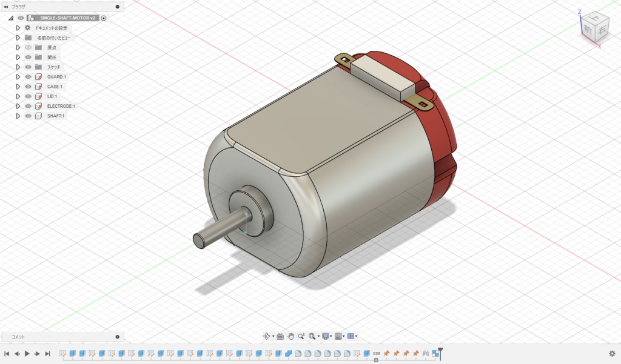Open Zoom Window dropdown arrow

(x=318, y=336)
